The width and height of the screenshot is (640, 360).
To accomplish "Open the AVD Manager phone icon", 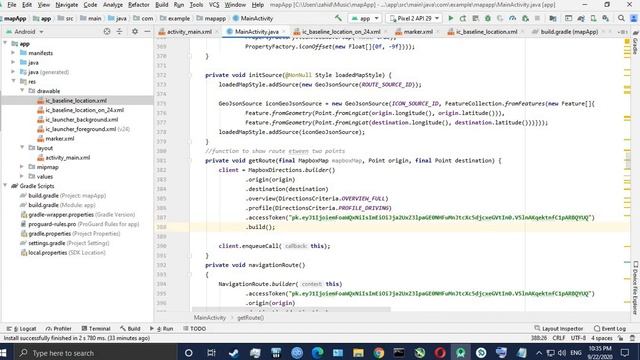I will tap(593, 18).
